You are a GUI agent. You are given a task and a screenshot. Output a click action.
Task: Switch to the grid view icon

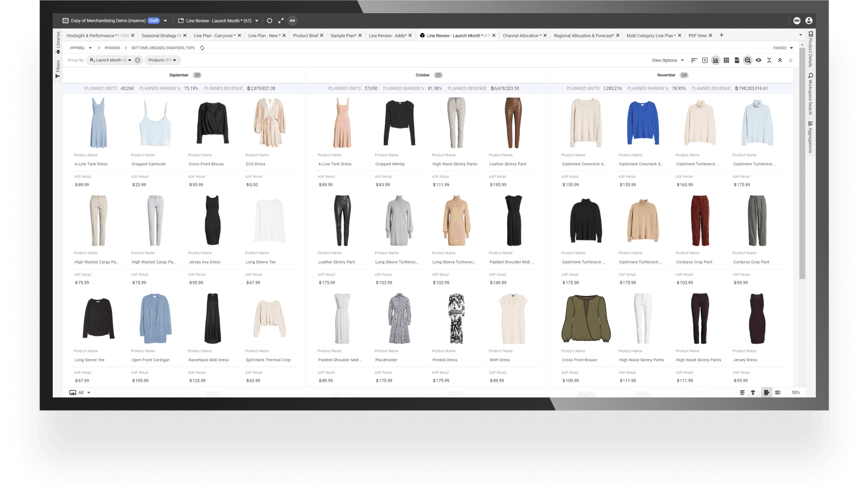726,60
